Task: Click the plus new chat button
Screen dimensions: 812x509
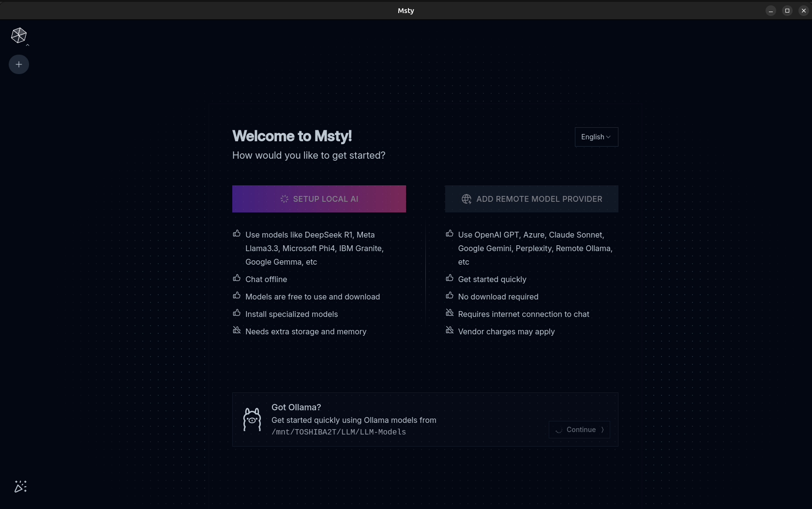Action: (19, 64)
